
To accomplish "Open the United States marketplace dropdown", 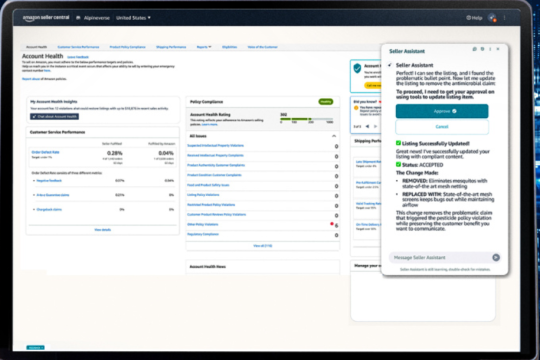I will pos(133,18).
